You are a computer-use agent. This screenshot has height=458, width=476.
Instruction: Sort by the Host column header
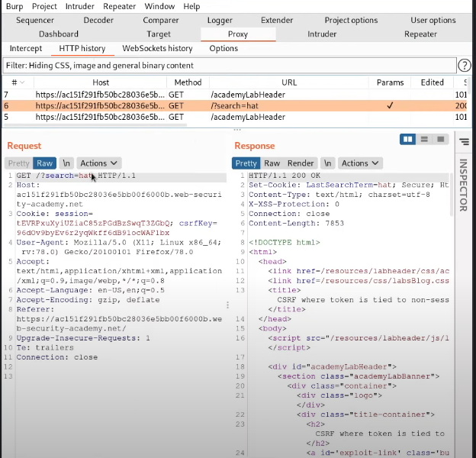click(x=101, y=82)
